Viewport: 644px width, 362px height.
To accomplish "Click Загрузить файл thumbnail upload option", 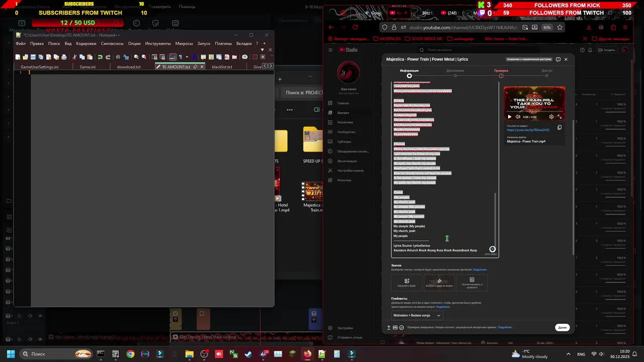I will [407, 283].
